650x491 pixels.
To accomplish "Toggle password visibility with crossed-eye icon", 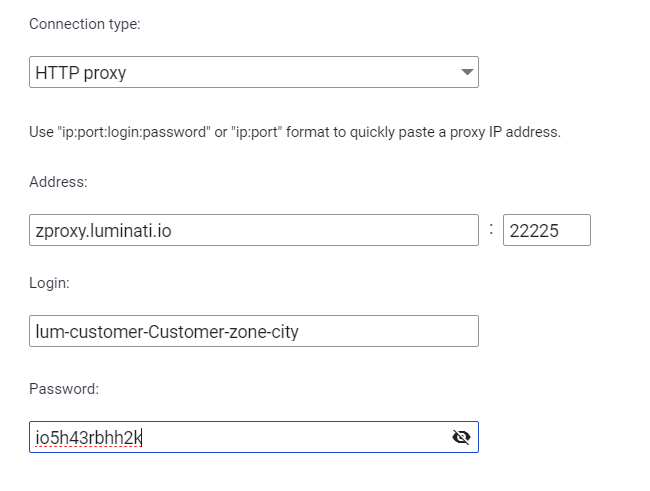I will (461, 437).
